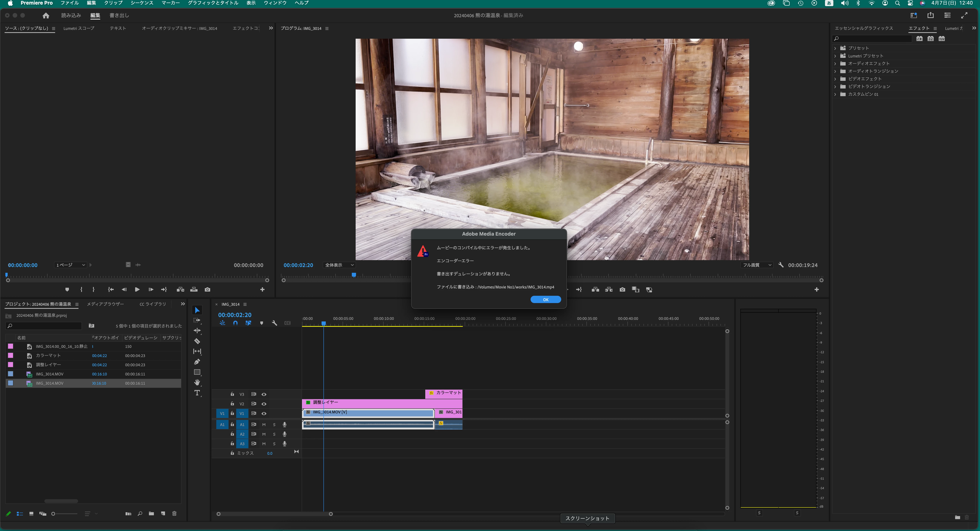This screenshot has width=980, height=531.
Task: Click the home icon in the header
Action: pyautogui.click(x=46, y=16)
